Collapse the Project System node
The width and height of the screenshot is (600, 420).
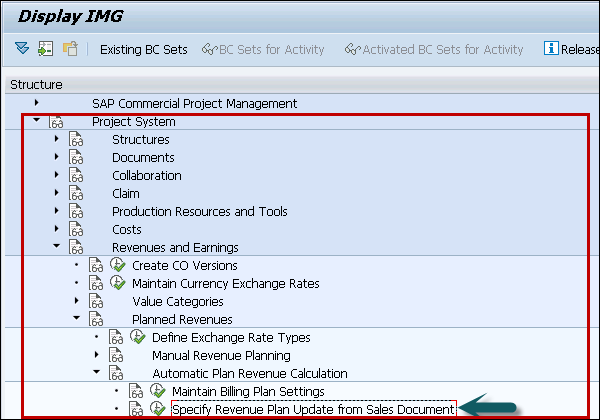click(36, 120)
